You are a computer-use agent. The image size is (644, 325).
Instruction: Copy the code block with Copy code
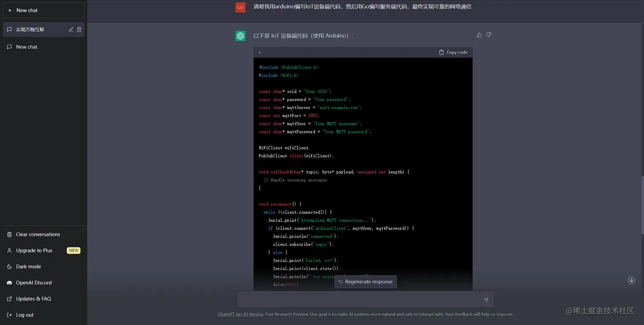point(453,52)
